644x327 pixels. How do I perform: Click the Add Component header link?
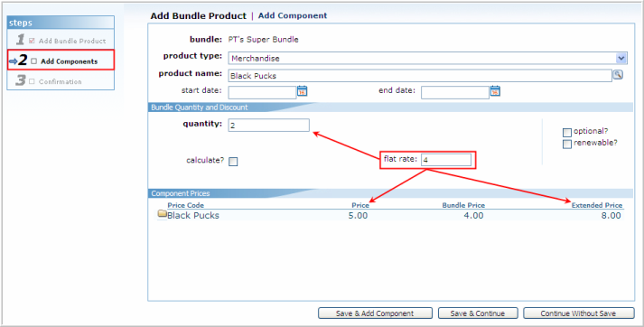pos(293,15)
